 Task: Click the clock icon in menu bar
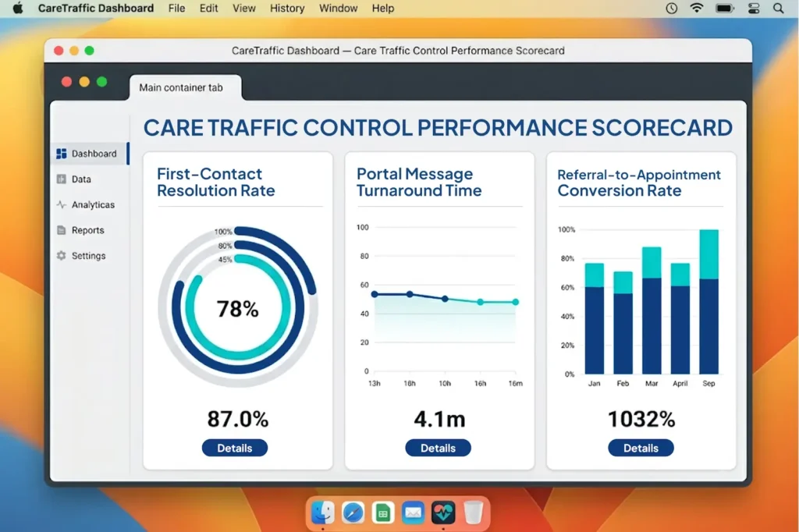click(x=672, y=8)
